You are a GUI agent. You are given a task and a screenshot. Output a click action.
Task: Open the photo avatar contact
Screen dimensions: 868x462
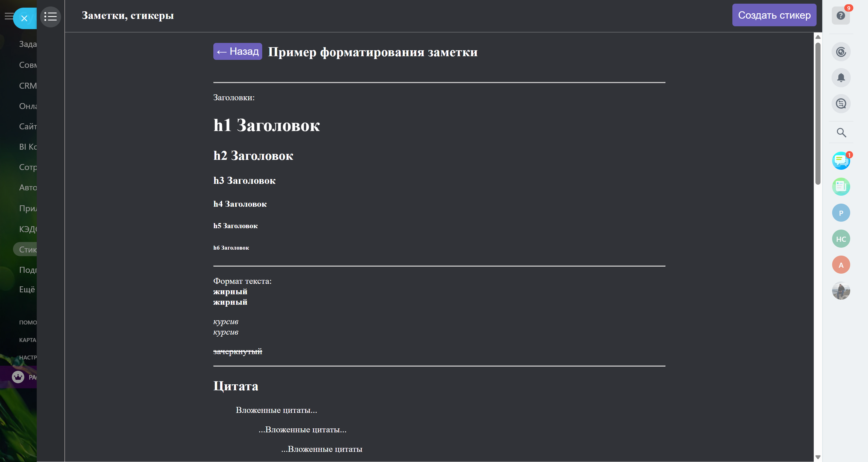841,291
